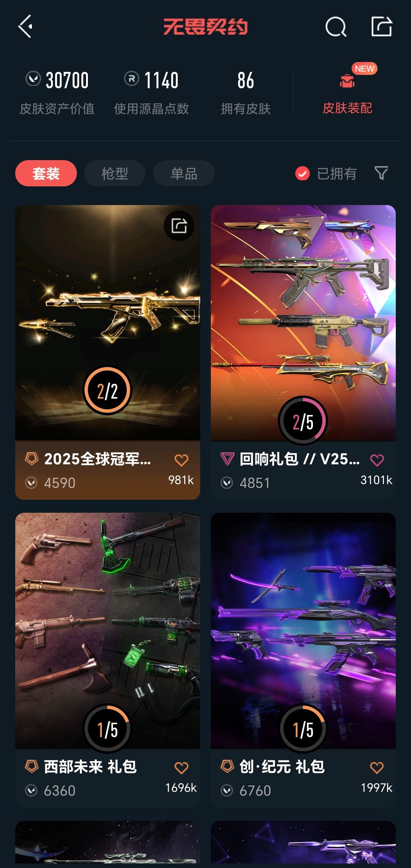Open the filter funnel icon

coord(381,173)
